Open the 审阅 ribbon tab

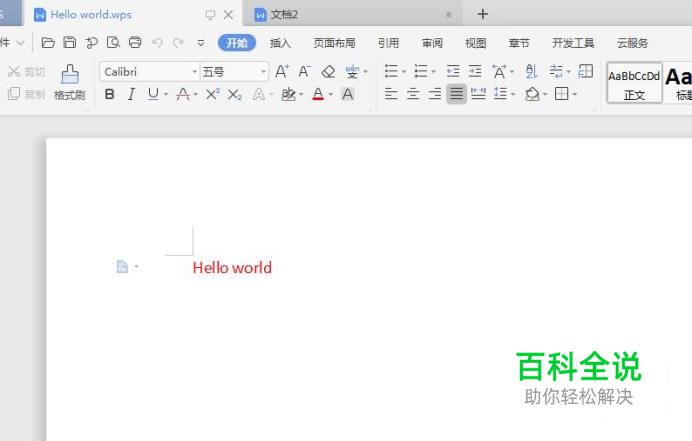(x=432, y=43)
